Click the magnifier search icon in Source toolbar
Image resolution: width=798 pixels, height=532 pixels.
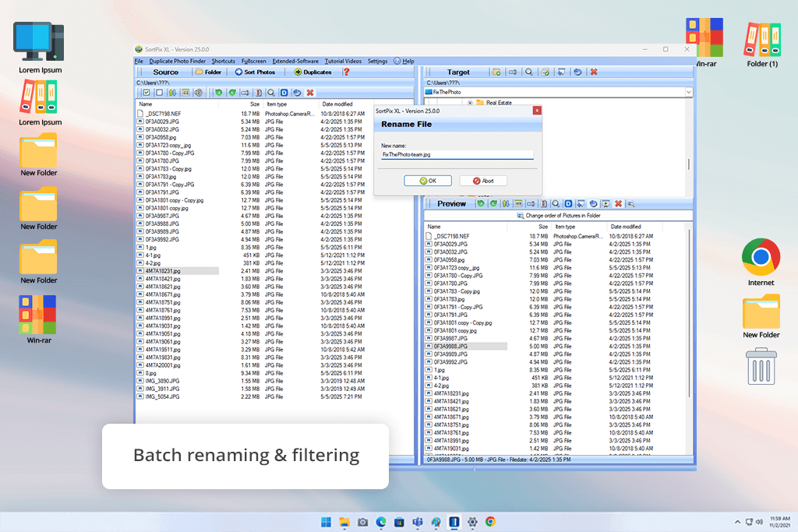pos(271,93)
